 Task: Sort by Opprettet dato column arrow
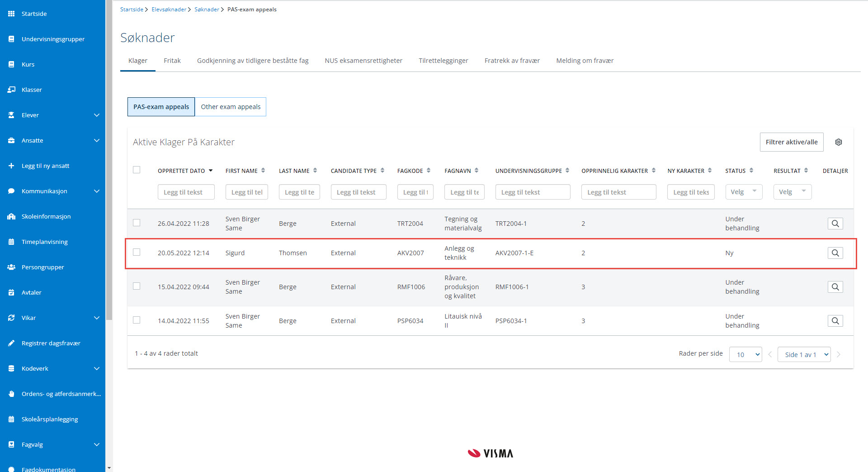[211, 171]
